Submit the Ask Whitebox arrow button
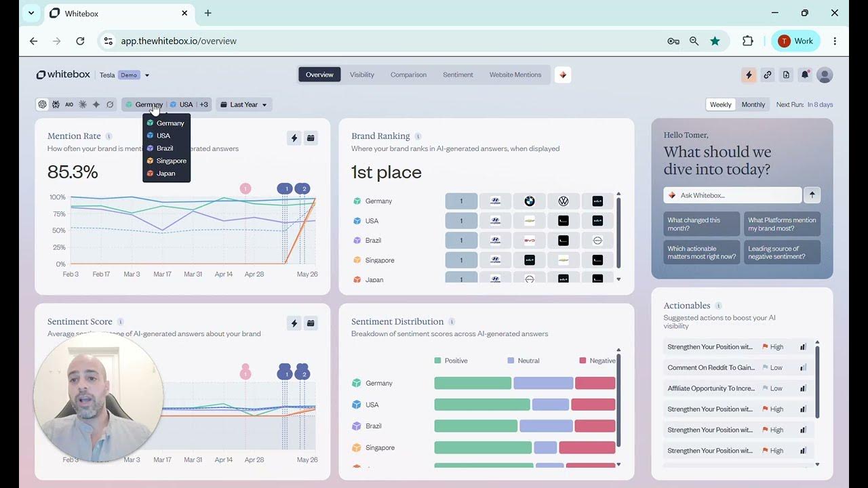Viewport: 868px width, 488px height. click(x=812, y=195)
